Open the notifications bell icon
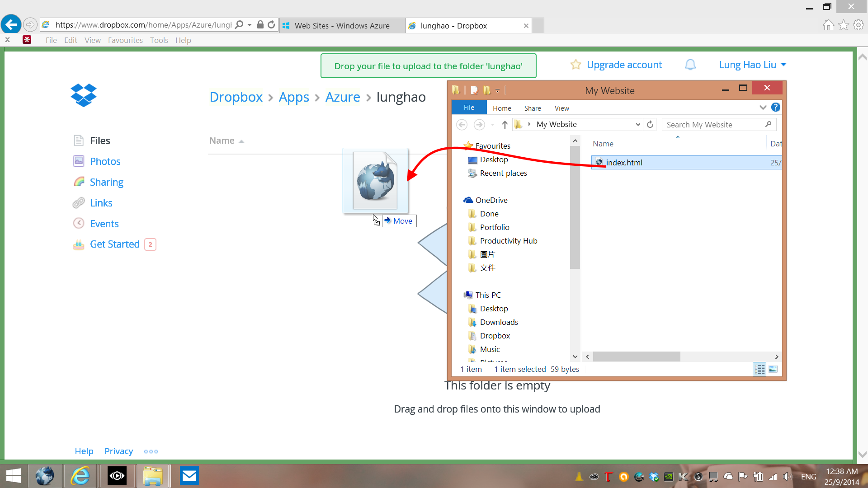 click(690, 65)
